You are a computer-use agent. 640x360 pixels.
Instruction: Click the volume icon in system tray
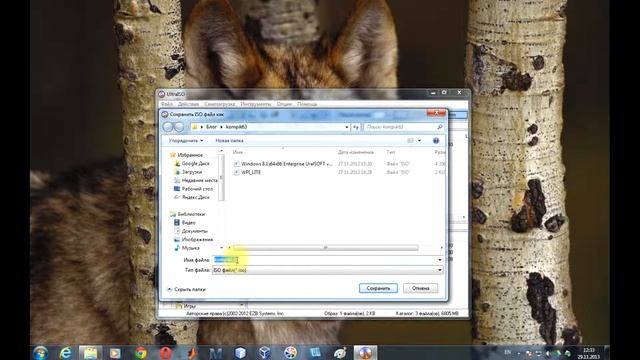548,353
